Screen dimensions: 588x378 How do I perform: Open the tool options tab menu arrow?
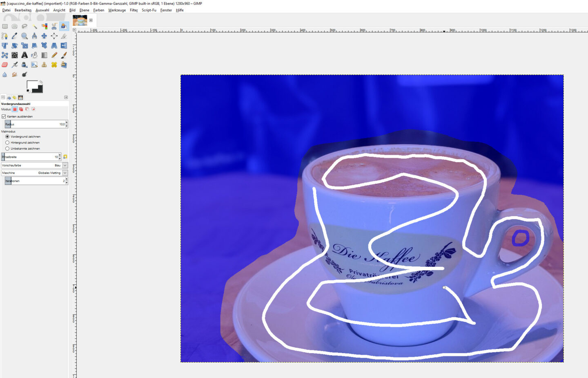pos(66,97)
